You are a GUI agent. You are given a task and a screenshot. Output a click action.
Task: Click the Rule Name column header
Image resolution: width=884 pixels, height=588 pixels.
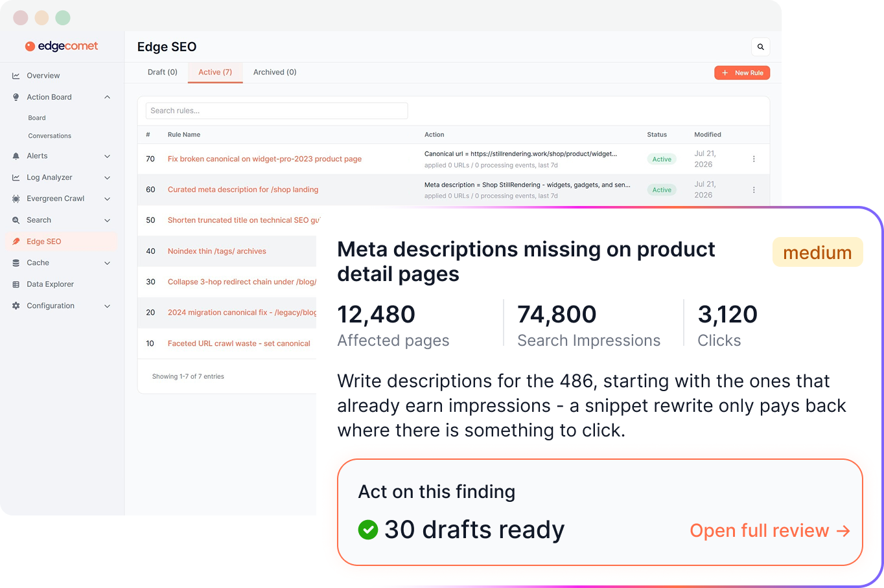coord(184,135)
